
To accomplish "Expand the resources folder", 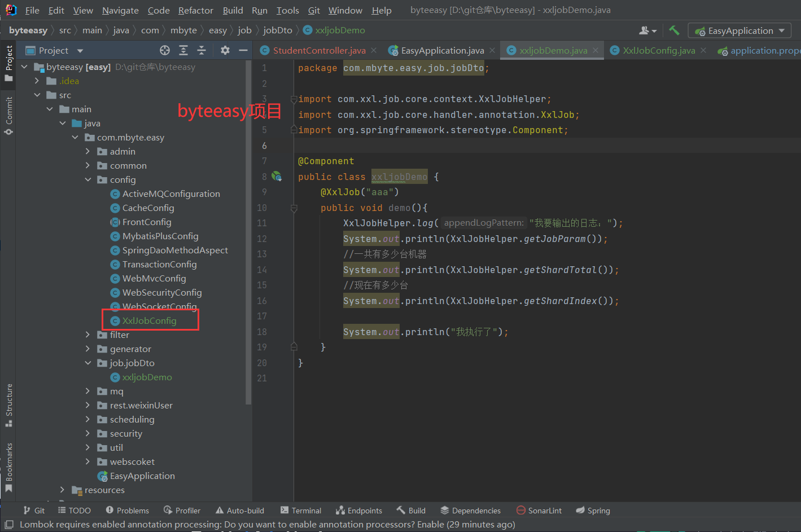I will click(x=63, y=490).
